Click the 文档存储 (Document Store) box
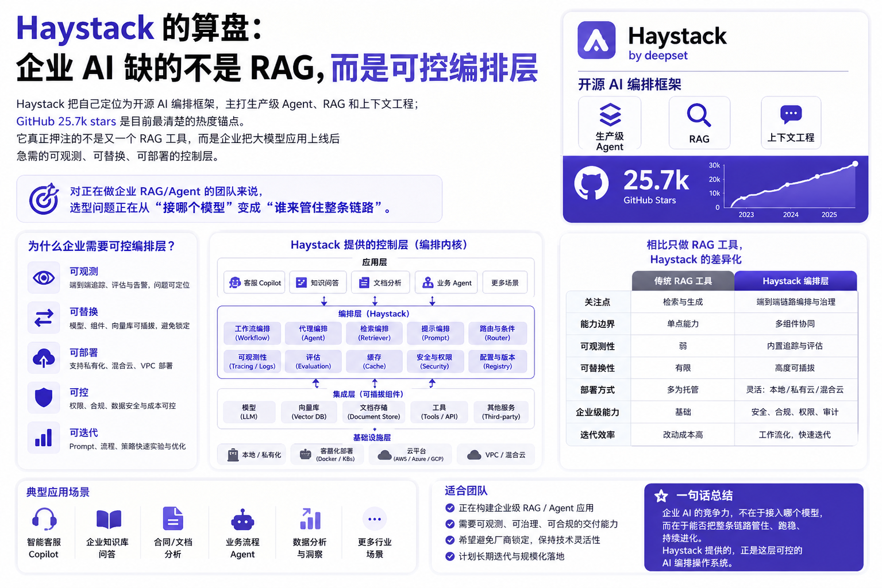The width and height of the screenshot is (882, 588). point(374,412)
